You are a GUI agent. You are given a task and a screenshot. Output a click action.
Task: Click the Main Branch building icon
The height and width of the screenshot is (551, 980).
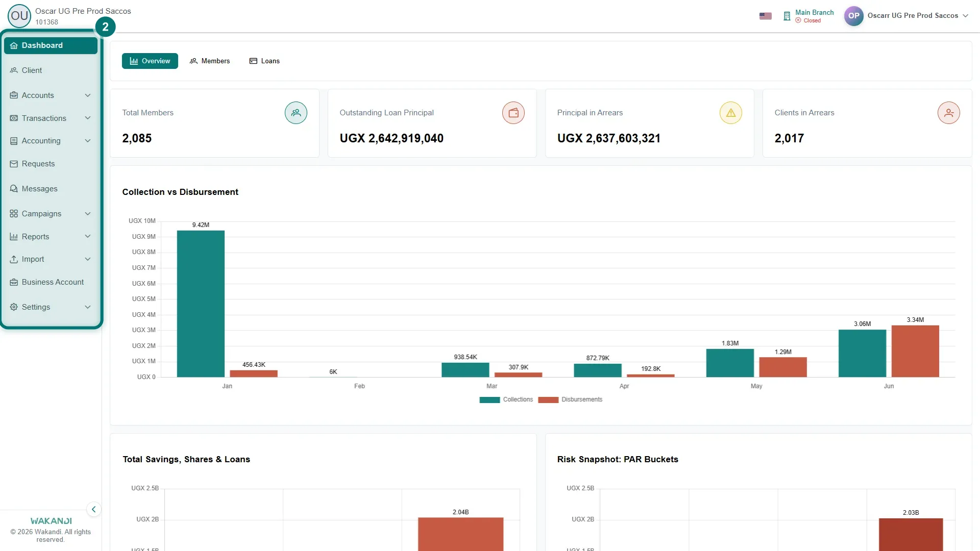click(x=787, y=16)
